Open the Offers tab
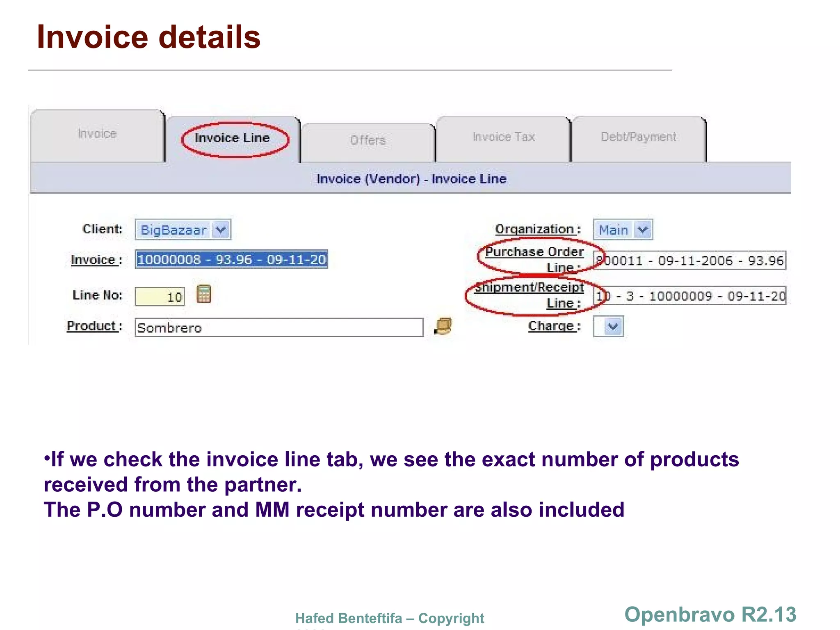Viewport: 840px width, 630px height. click(x=367, y=141)
